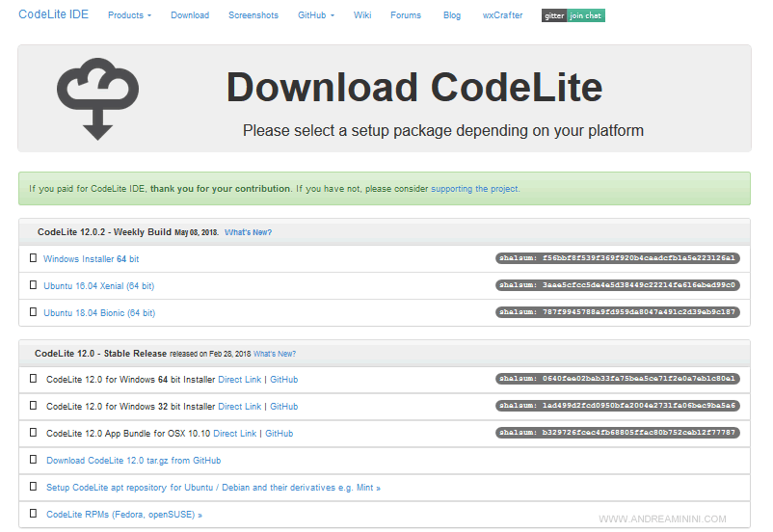This screenshot has height=532, width=773.
Task: Click the icon beside CodeLite RPMs entry
Action: coord(34,515)
